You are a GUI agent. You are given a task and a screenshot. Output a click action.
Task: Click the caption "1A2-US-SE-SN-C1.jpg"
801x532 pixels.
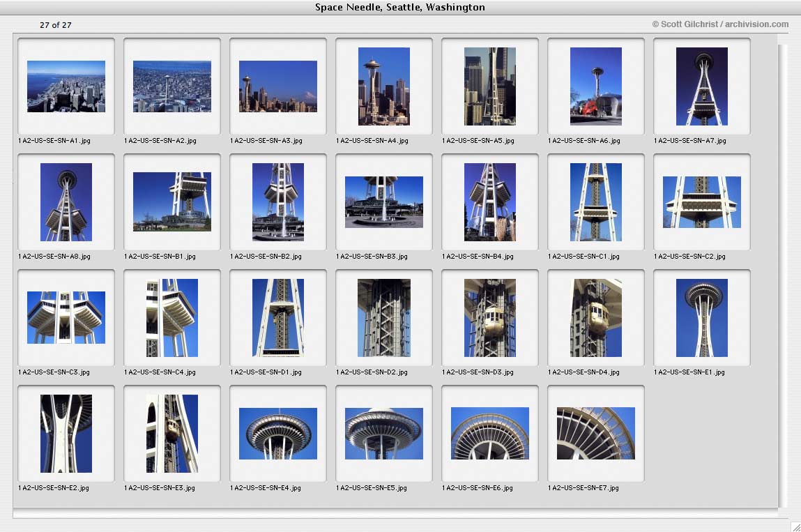(583, 257)
